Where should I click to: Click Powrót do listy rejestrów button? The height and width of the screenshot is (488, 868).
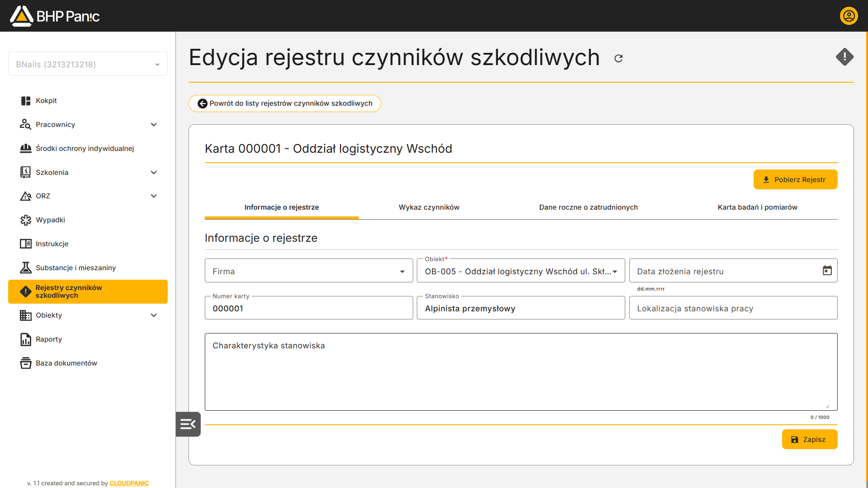(x=284, y=103)
